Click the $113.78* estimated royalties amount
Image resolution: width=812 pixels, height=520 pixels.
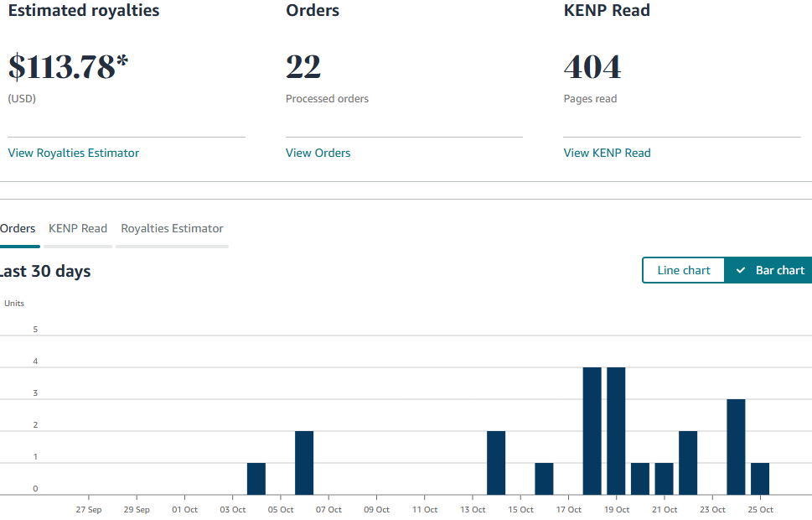coord(68,67)
